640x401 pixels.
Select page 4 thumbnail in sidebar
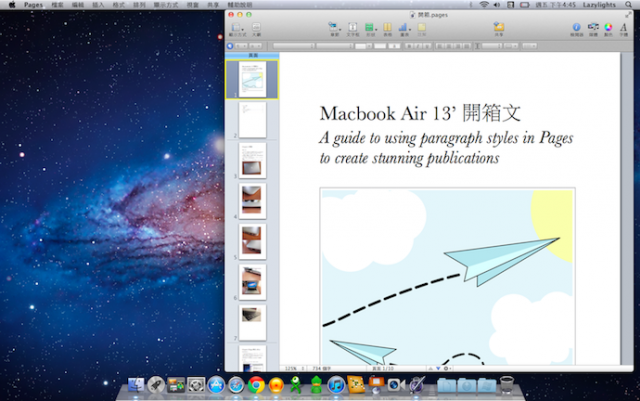point(252,200)
